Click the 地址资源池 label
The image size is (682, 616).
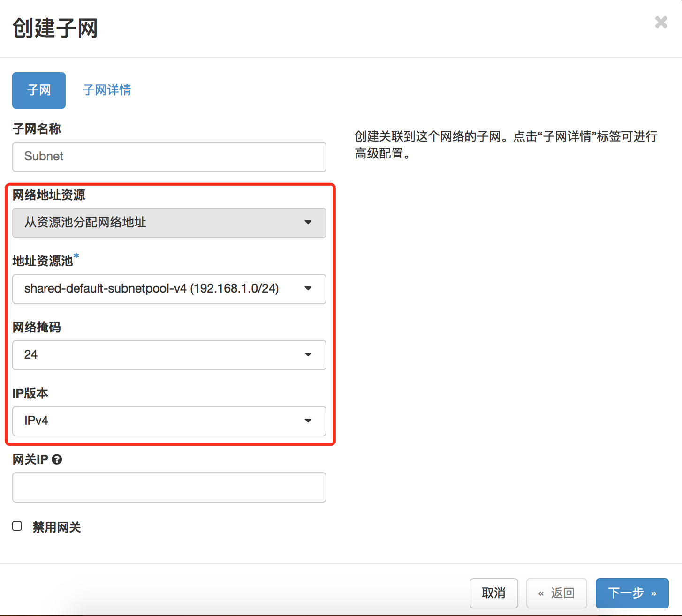43,261
